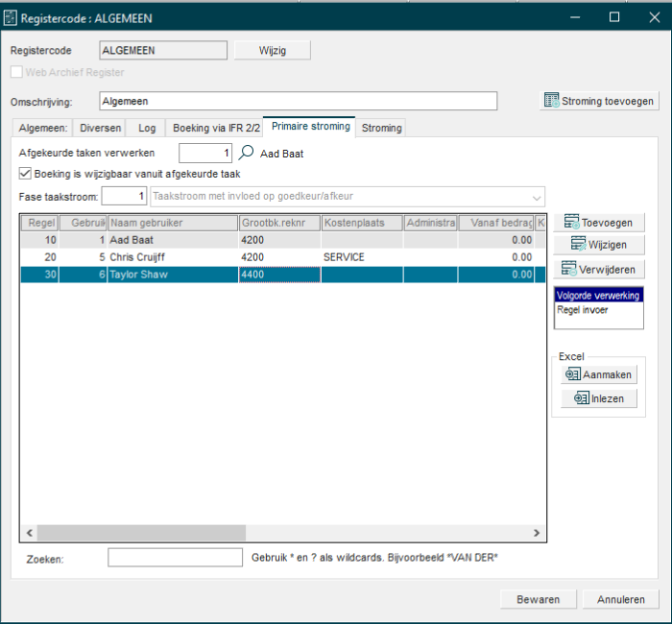The image size is (672, 624).
Task: Remove the row with the Verwijderen button
Action: [599, 269]
